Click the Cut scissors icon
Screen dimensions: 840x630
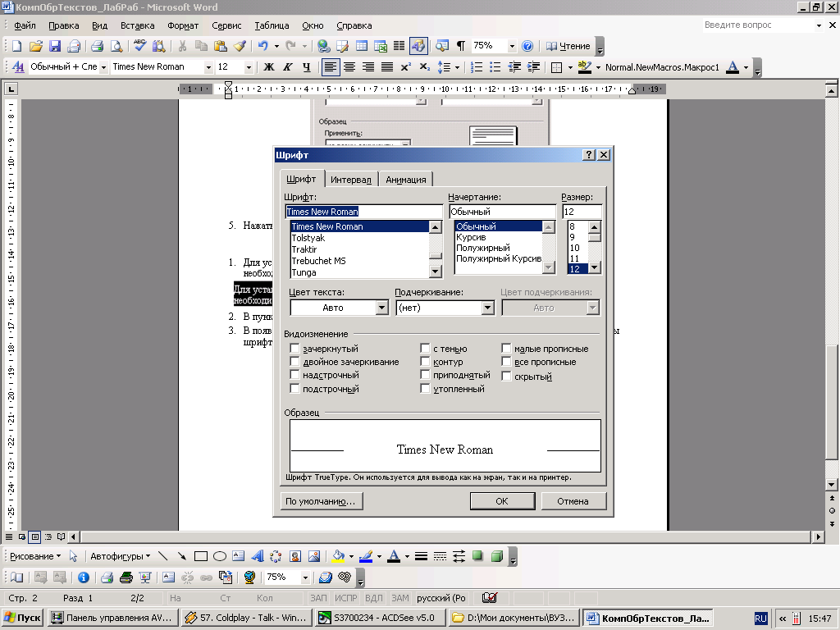[x=182, y=47]
